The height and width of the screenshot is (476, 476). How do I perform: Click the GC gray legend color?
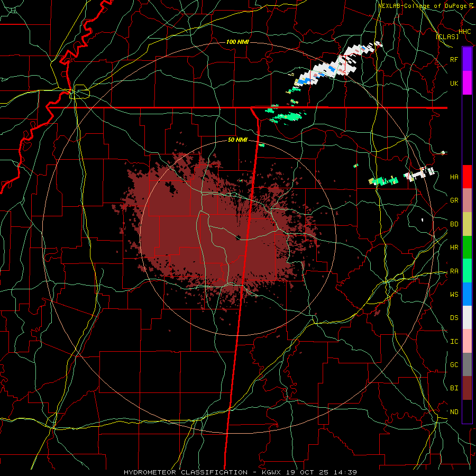coord(467,364)
